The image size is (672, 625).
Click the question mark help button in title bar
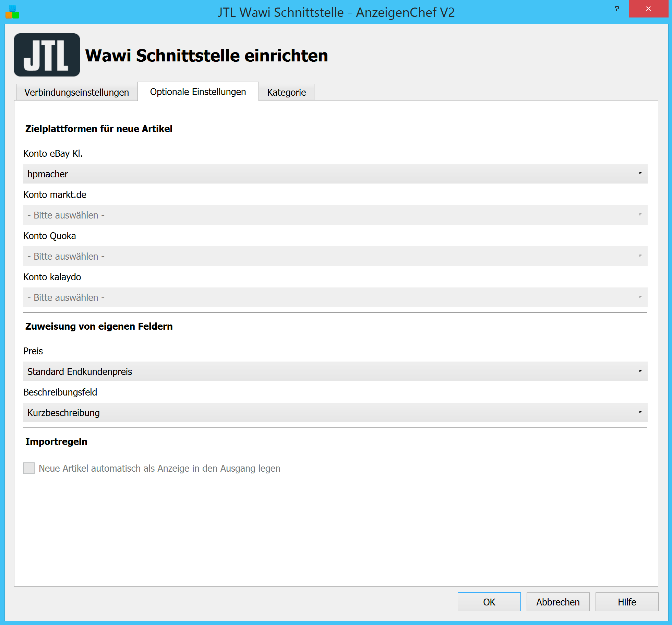click(x=617, y=9)
